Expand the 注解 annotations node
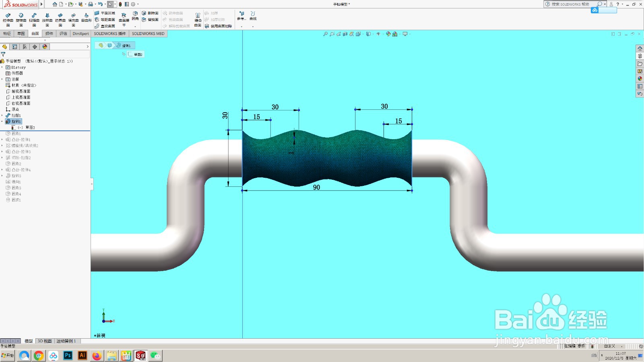The height and width of the screenshot is (362, 644). pos(2,80)
